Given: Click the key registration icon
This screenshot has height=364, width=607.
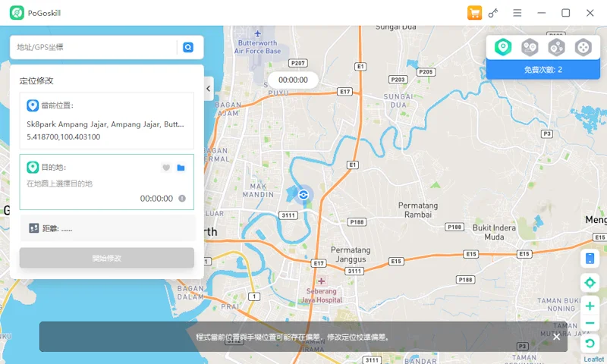Looking at the screenshot, I should click(x=492, y=13).
